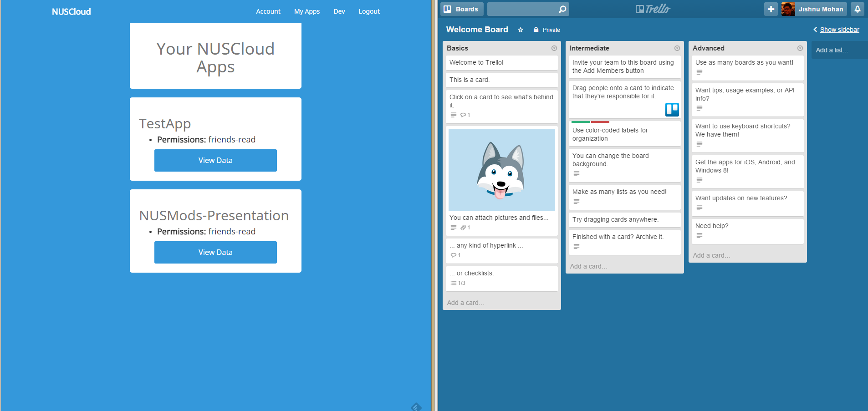Image resolution: width=868 pixels, height=411 pixels.
Task: Open My Apps in NUSCloud navigation
Action: pyautogui.click(x=307, y=11)
